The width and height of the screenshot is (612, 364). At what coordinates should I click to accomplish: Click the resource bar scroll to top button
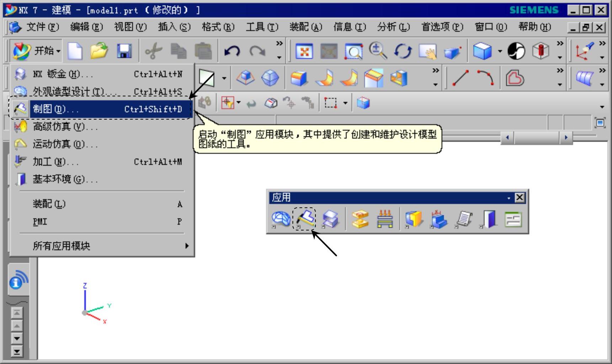click(x=17, y=313)
